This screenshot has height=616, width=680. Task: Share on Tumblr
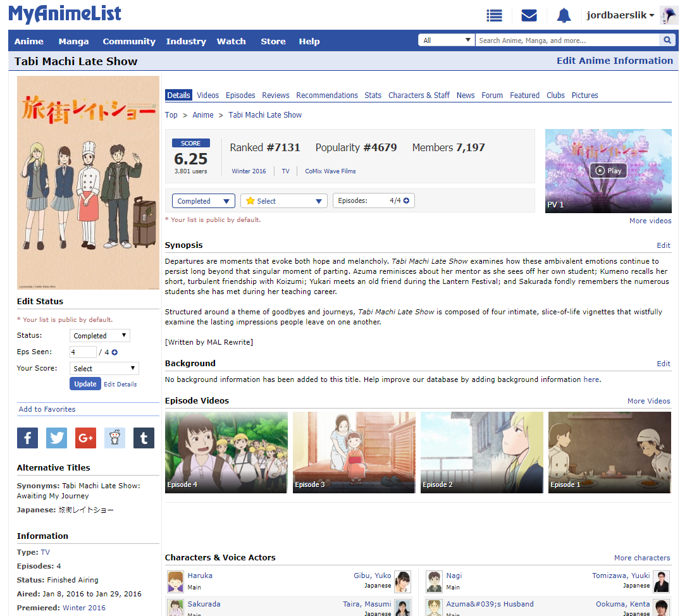point(144,438)
